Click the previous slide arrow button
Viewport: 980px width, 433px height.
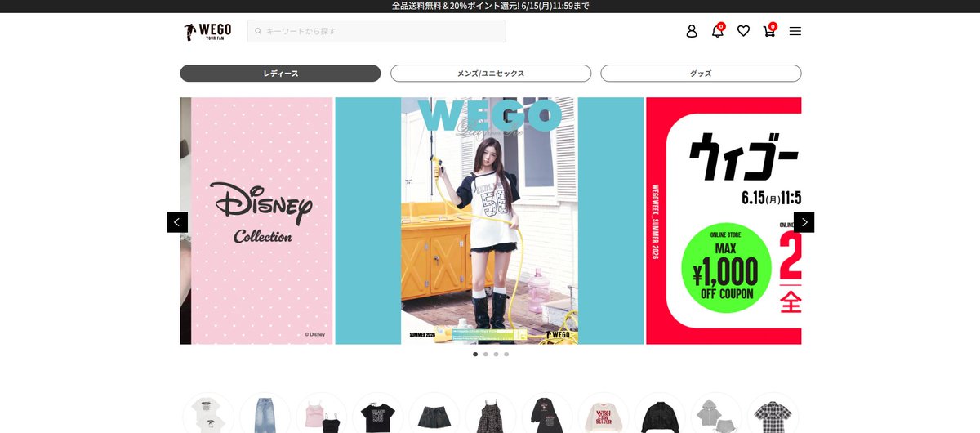point(177,222)
